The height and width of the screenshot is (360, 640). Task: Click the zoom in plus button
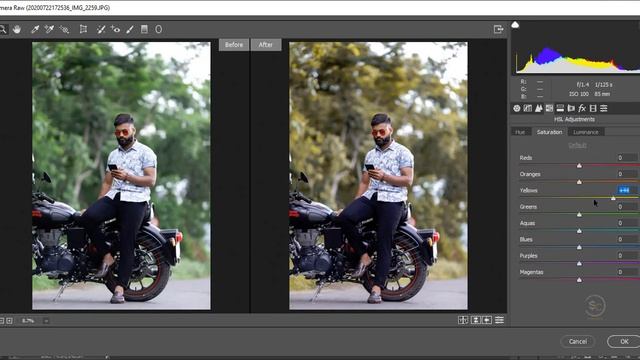(9, 321)
